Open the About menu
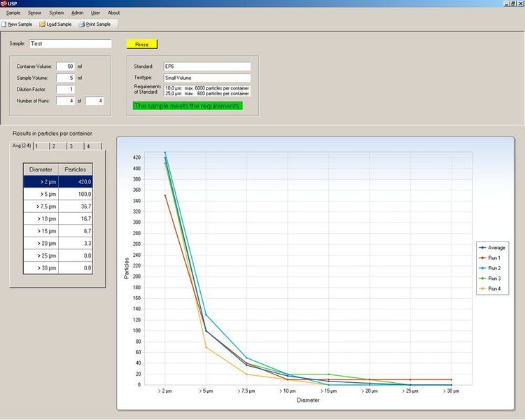 coord(113,13)
